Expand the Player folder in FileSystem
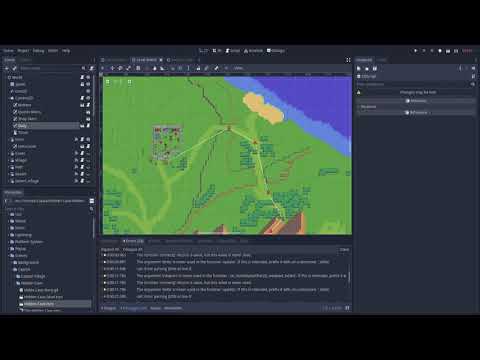 (8, 249)
